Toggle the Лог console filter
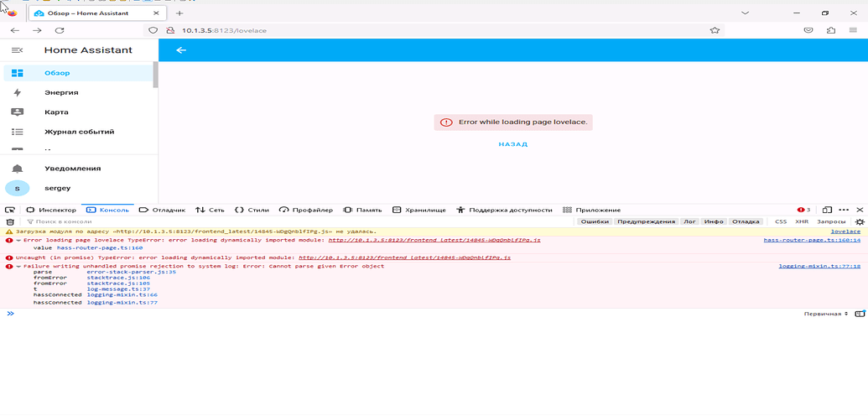 point(689,221)
